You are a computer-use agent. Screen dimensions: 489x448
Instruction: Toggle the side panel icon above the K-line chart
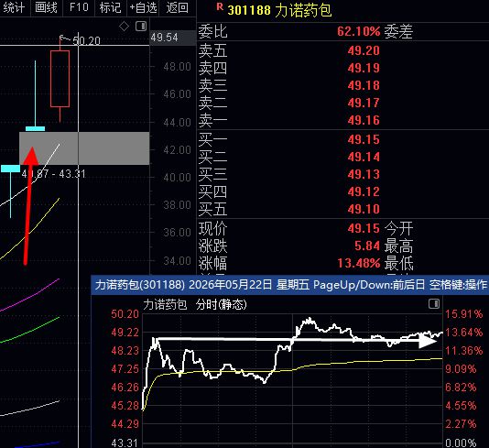[x=141, y=26]
